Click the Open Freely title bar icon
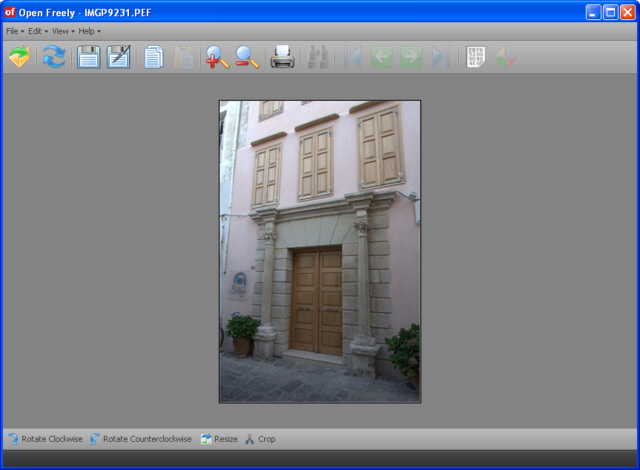This screenshot has width=640, height=470. [x=10, y=12]
